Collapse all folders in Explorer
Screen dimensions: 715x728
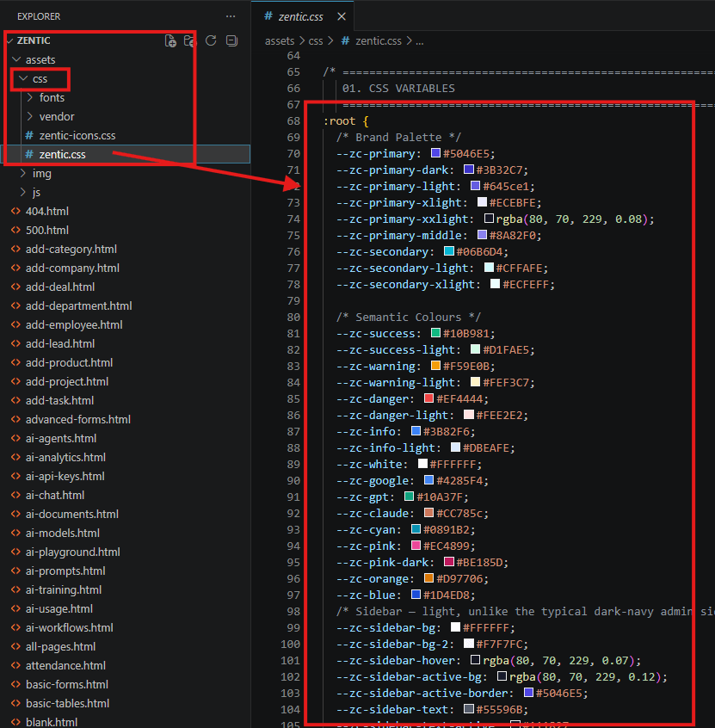[x=231, y=40]
